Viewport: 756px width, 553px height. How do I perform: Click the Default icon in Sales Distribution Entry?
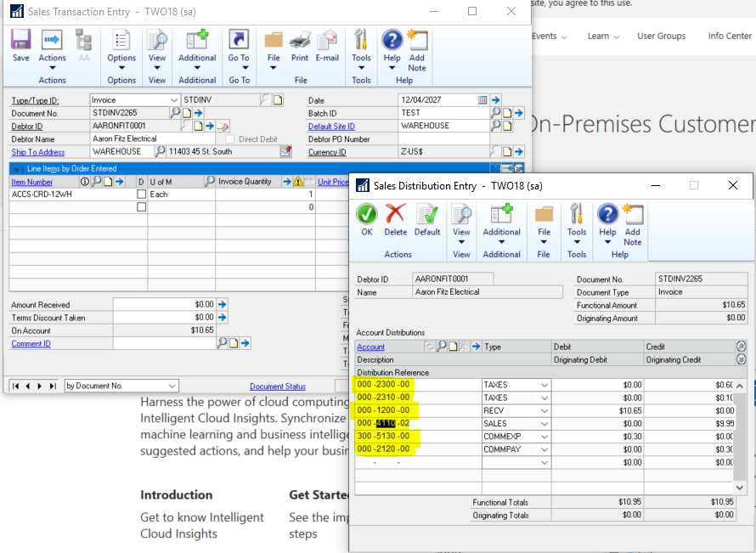coord(426,218)
